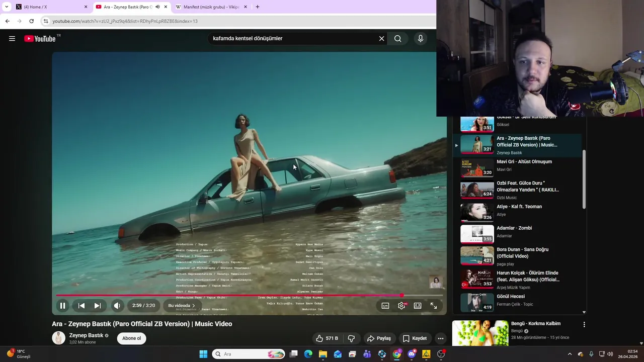Viewport: 644px width, 362px height.
Task: Dislike the video with thumbs-down
Action: point(351,338)
